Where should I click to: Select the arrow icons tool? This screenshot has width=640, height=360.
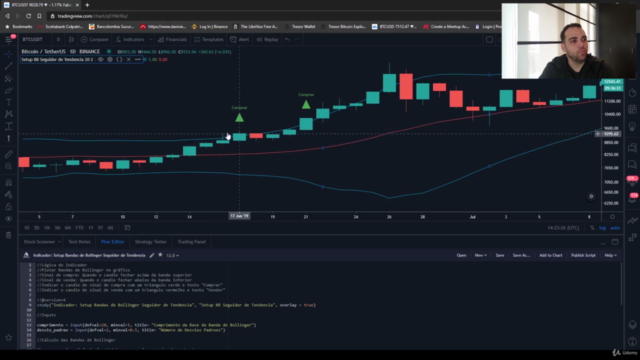[x=9, y=138]
